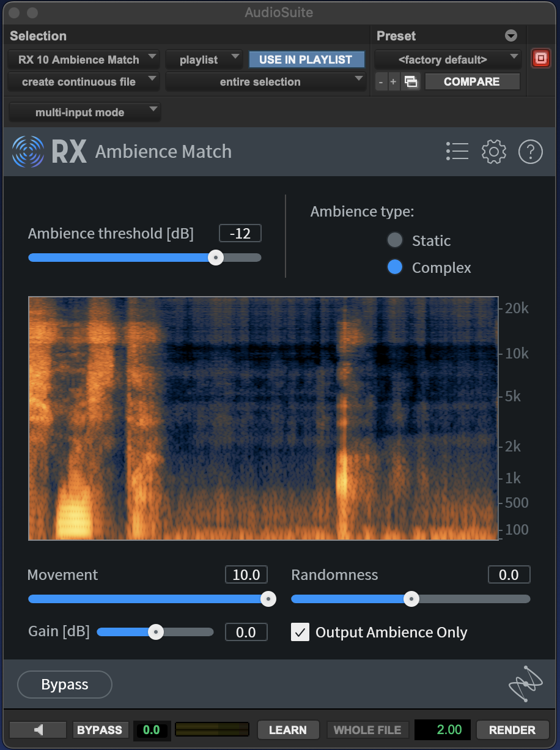
Task: Click the Ambience type label
Action: [363, 212]
